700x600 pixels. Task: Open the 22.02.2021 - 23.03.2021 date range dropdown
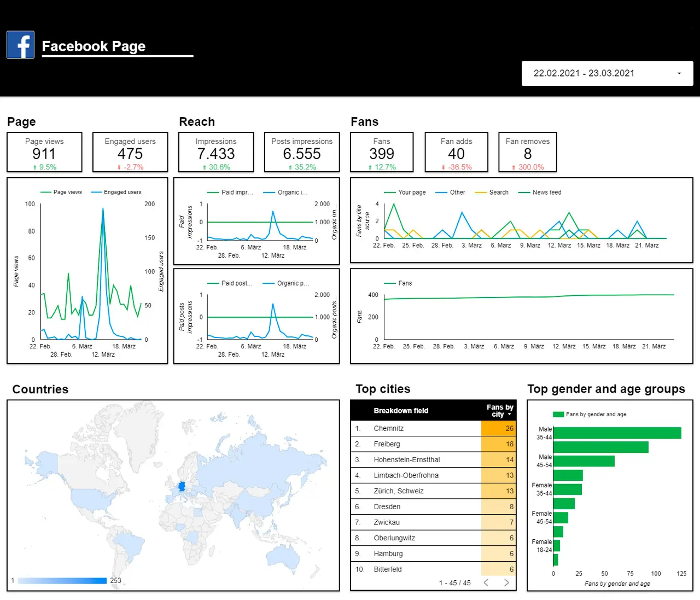click(x=607, y=73)
